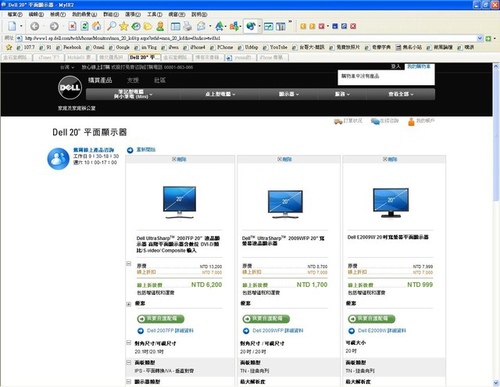Open the Gmail bookmark link
This screenshot has height=387, width=500.
[95, 47]
